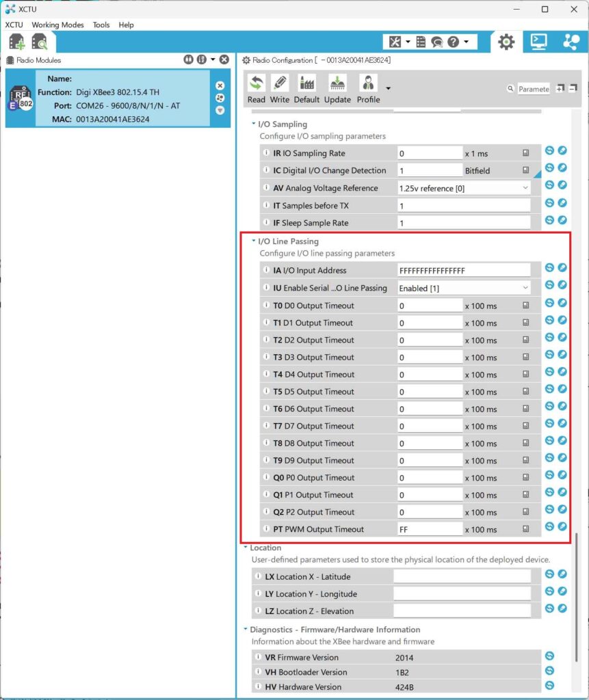Open the frames generator list icon

coord(421,42)
